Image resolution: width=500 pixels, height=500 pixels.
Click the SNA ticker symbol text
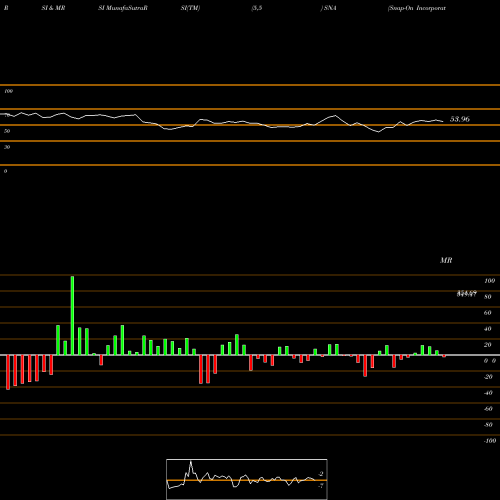pyautogui.click(x=330, y=8)
